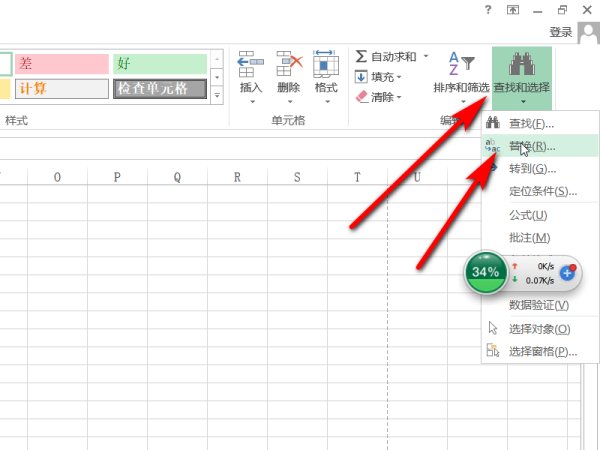The height and width of the screenshot is (450, 600).
Task: Click the AutoSum sigma icon
Action: tap(361, 56)
